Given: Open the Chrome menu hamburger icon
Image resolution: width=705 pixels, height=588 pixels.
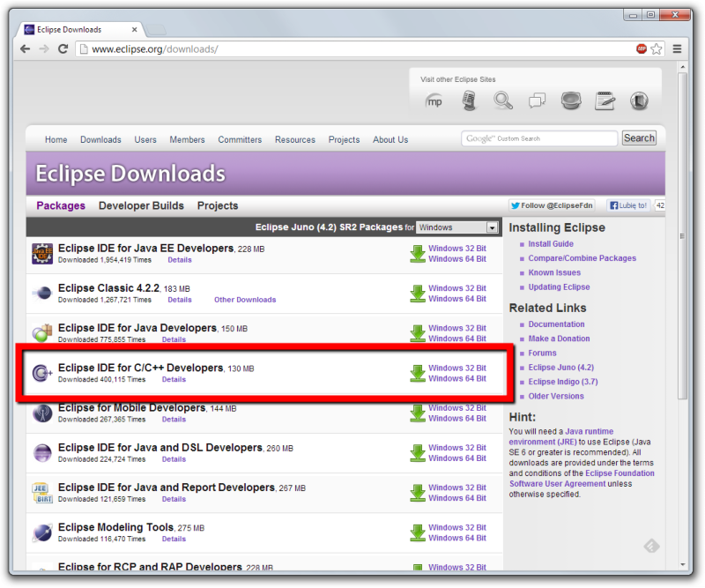Looking at the screenshot, I should point(677,48).
